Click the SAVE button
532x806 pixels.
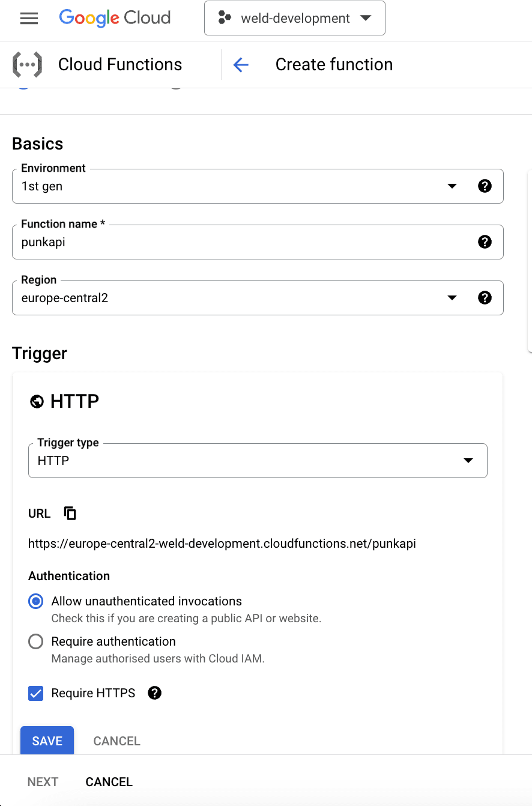tap(47, 741)
